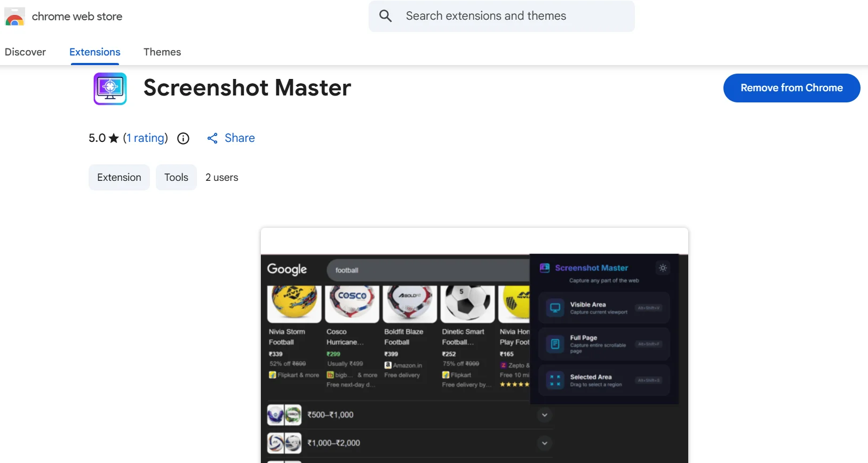This screenshot has width=868, height=463.
Task: Click the Chrome Web Store logo
Action: coord(14,17)
